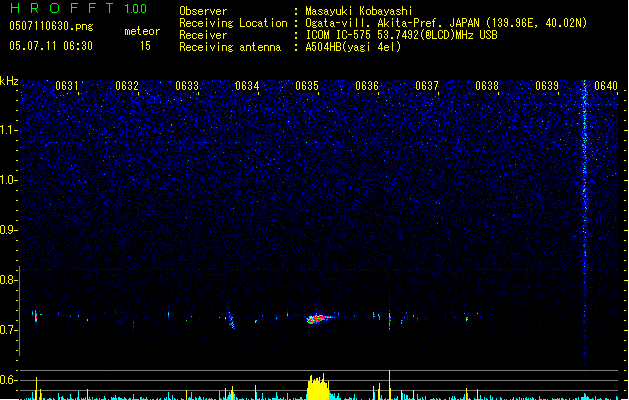Click the 0.7 kHz axis label
This screenshot has width=629, height=400.
pyautogui.click(x=8, y=330)
